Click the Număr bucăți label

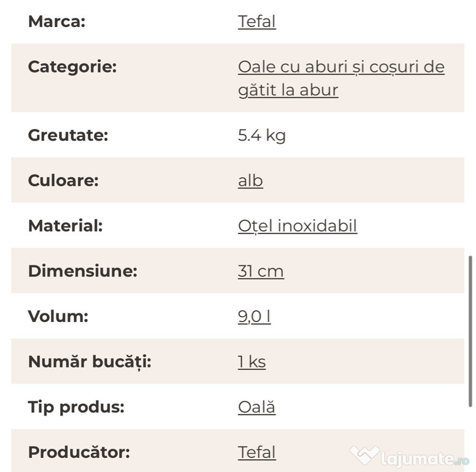point(90,362)
